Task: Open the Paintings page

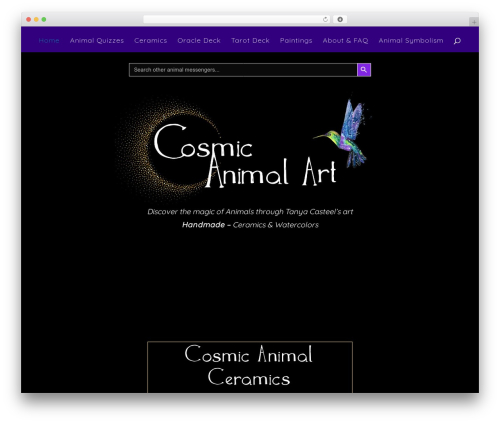Action: (x=296, y=41)
